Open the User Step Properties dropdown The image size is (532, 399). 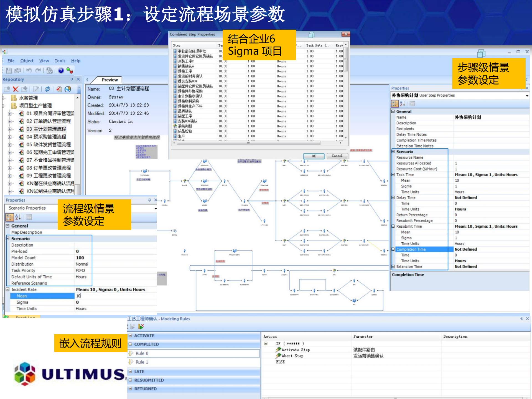pyautogui.click(x=527, y=95)
